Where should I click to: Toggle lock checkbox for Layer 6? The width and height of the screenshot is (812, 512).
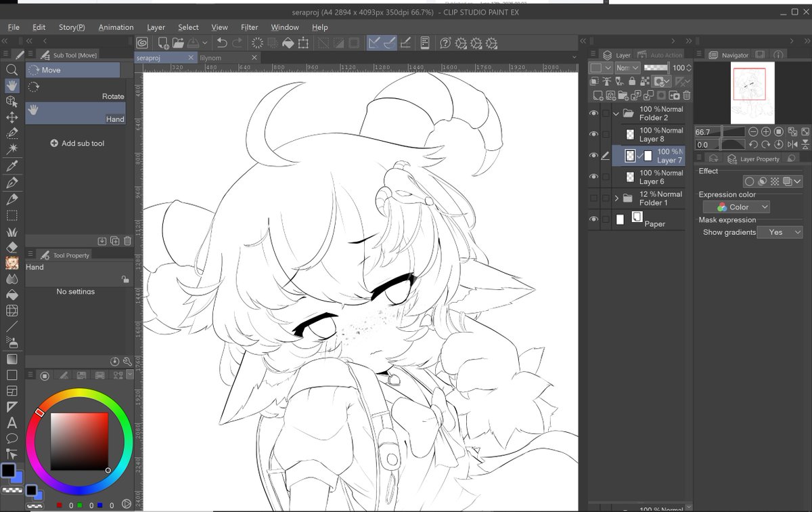[606, 177]
